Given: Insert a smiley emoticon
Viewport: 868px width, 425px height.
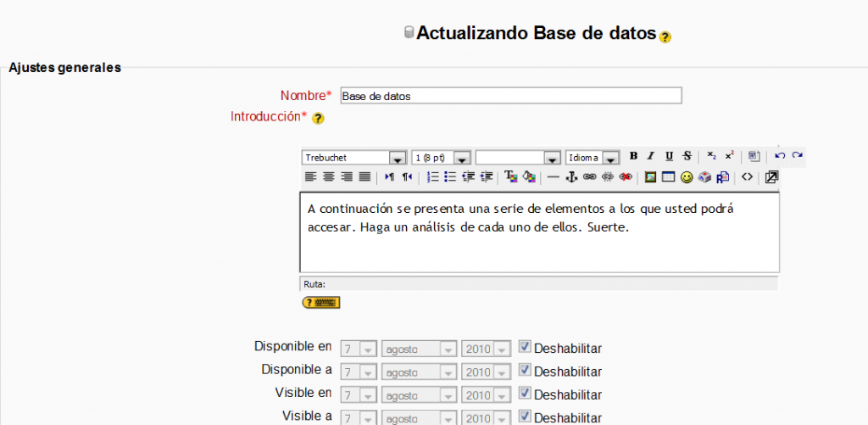Looking at the screenshot, I should tap(687, 177).
